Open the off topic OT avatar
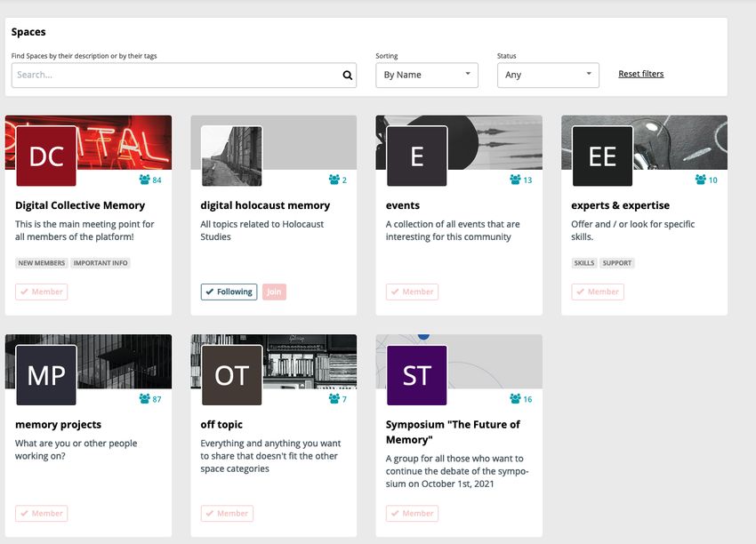 point(231,375)
